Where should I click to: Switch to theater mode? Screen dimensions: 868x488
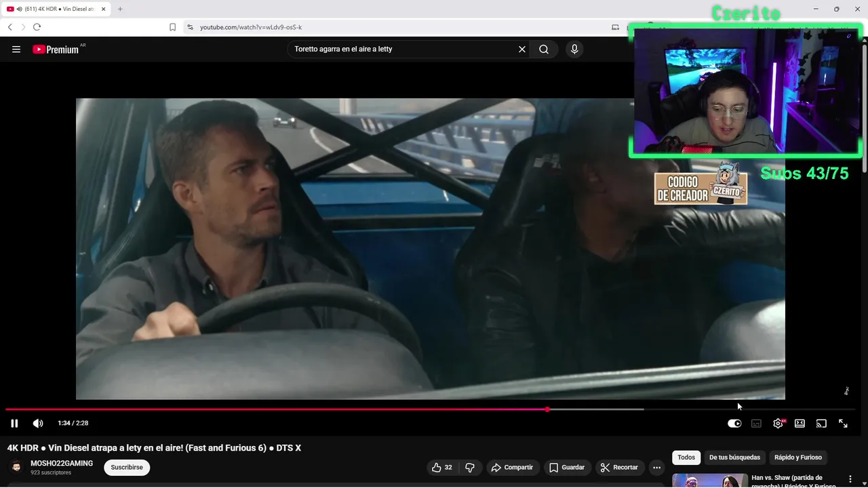(800, 424)
